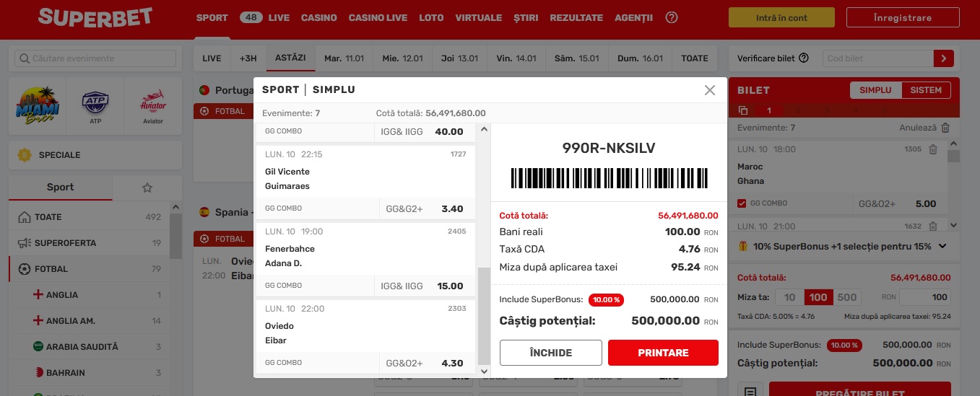Open the SPECIALE section
The image size is (980, 396).
point(95,155)
